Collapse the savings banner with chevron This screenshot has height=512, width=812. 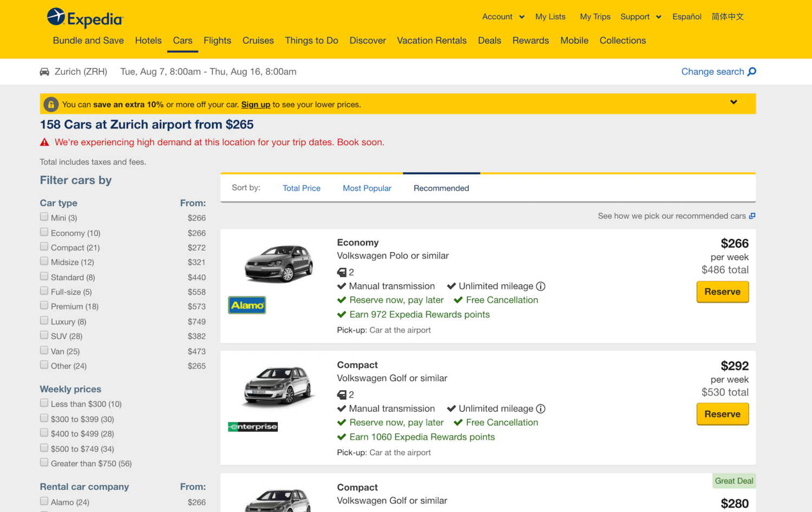pos(734,102)
